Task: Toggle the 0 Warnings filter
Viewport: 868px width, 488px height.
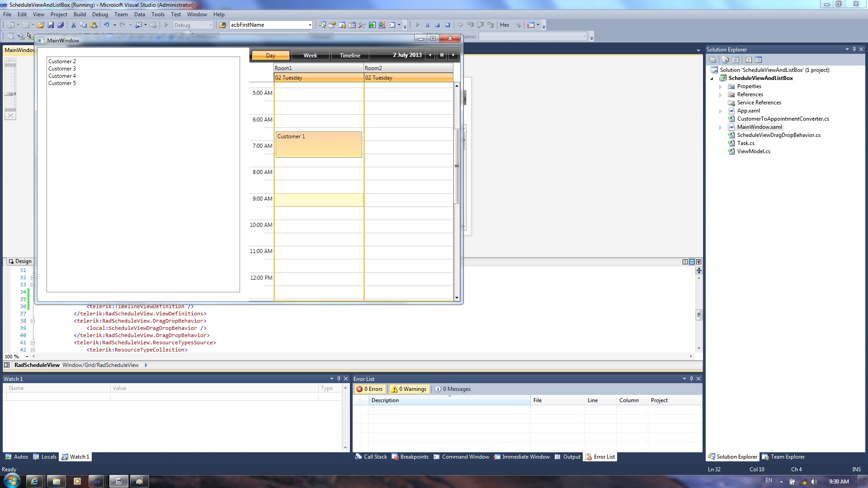Action: click(409, 389)
